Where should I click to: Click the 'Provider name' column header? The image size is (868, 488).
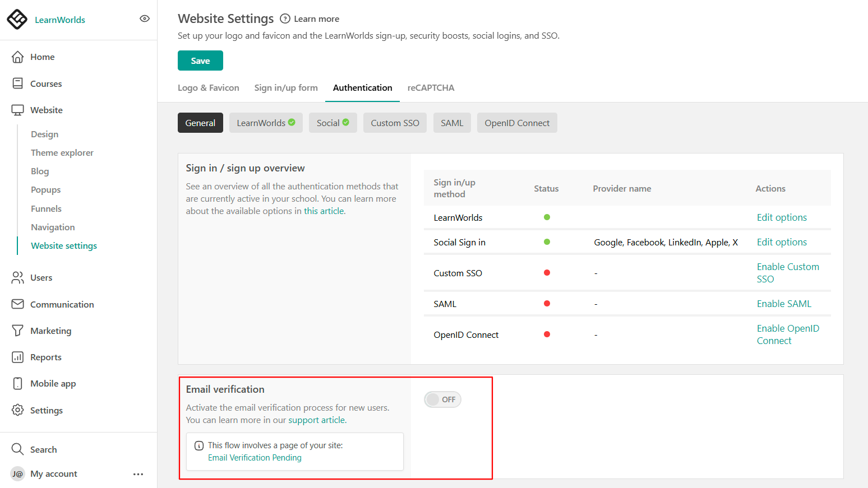click(x=622, y=188)
